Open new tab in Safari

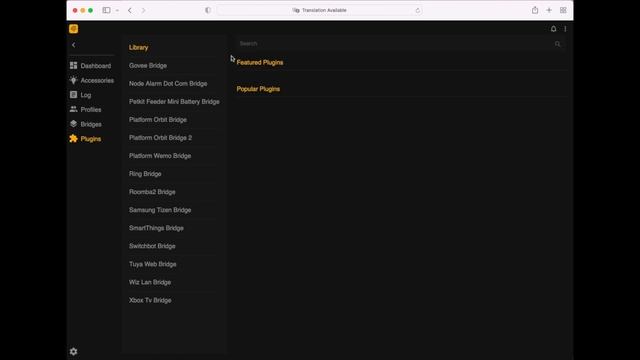(549, 10)
